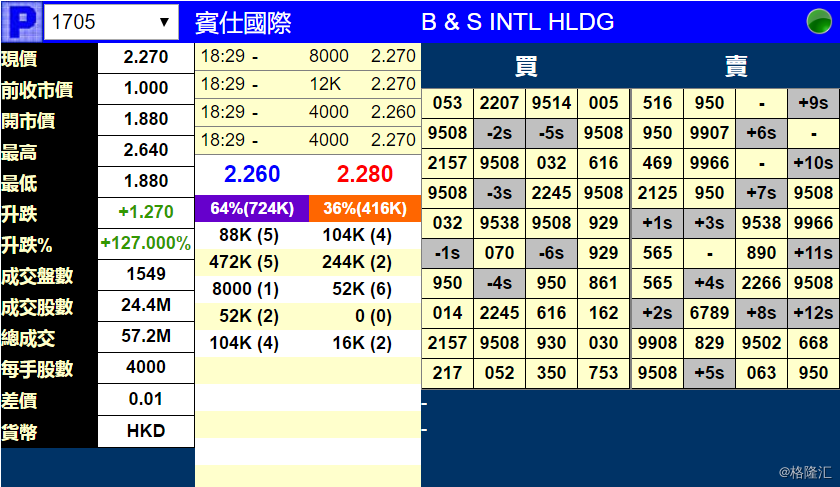Viewport: 840px width, 487px height.
Task: Click the blue P logo icon
Action: (21, 22)
